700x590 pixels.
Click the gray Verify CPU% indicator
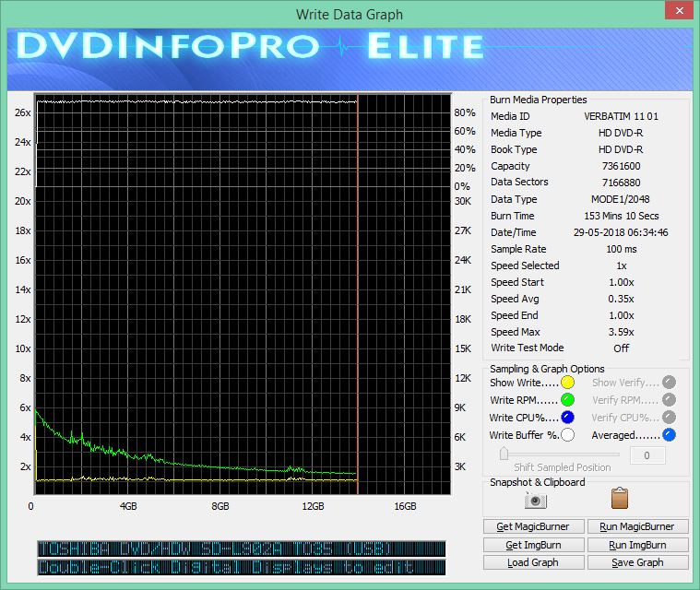click(x=669, y=418)
